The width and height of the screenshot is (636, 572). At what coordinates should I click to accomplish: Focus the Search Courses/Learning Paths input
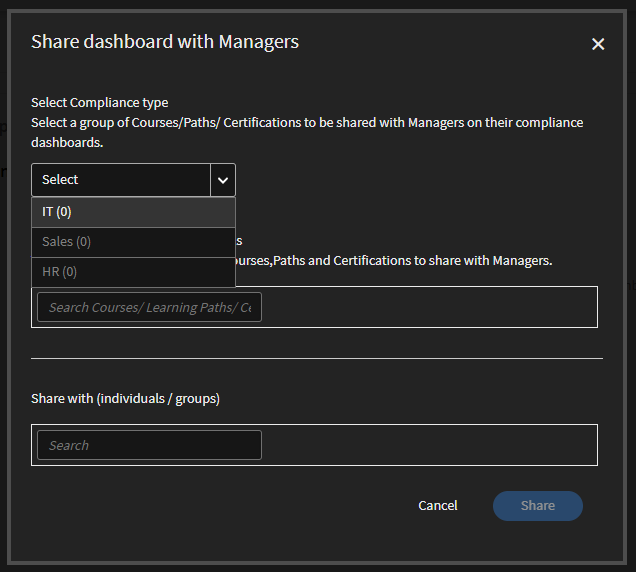click(149, 307)
